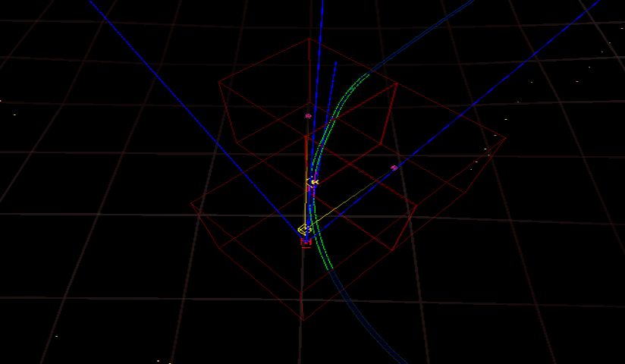
Task: Click the magenta marker on the right blue line
Action: click(x=394, y=168)
